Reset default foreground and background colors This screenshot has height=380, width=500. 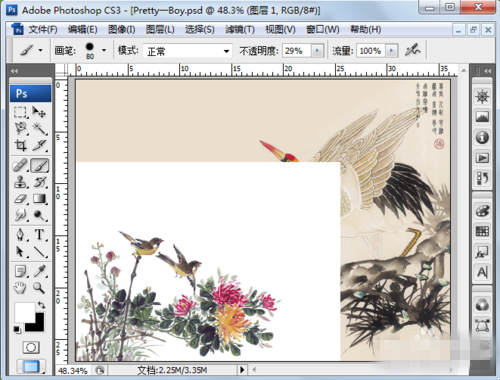coord(17,329)
